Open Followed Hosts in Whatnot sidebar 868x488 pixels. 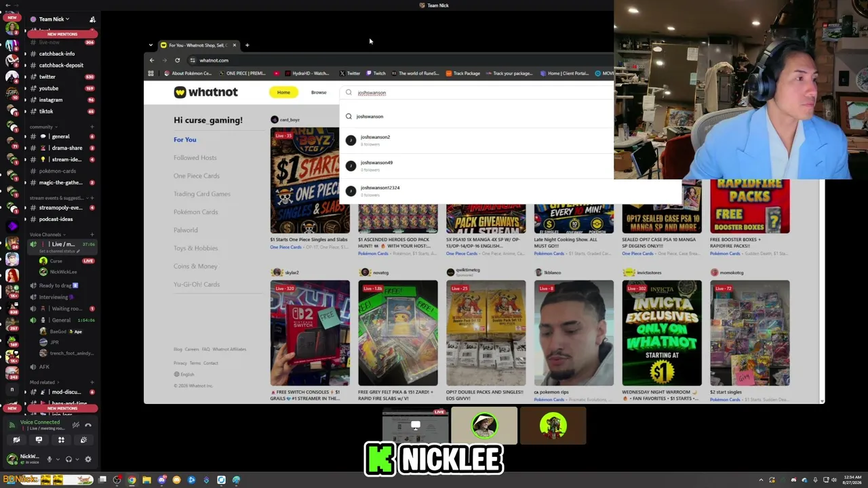coord(195,158)
